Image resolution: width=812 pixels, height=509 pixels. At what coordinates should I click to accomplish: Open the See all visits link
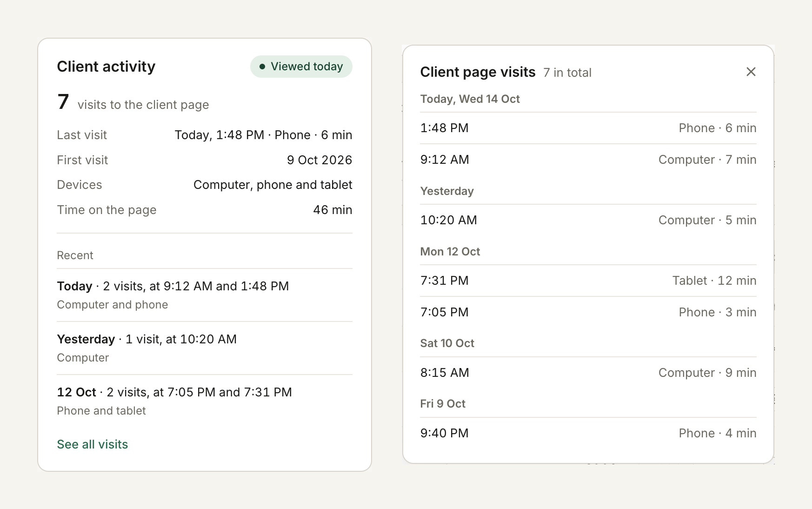point(93,444)
